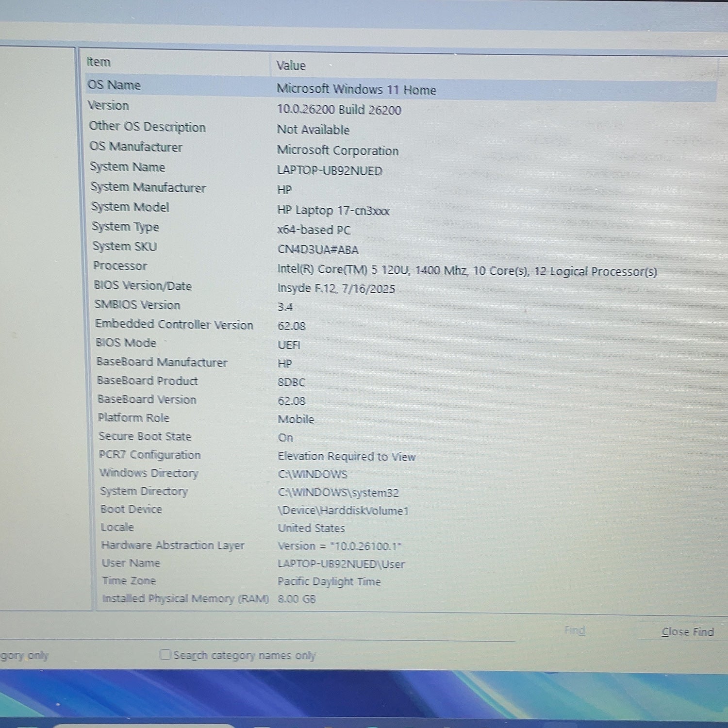Click the LAPTOP-UB92NUED system name value
Image resolution: width=728 pixels, height=728 pixels.
click(330, 171)
